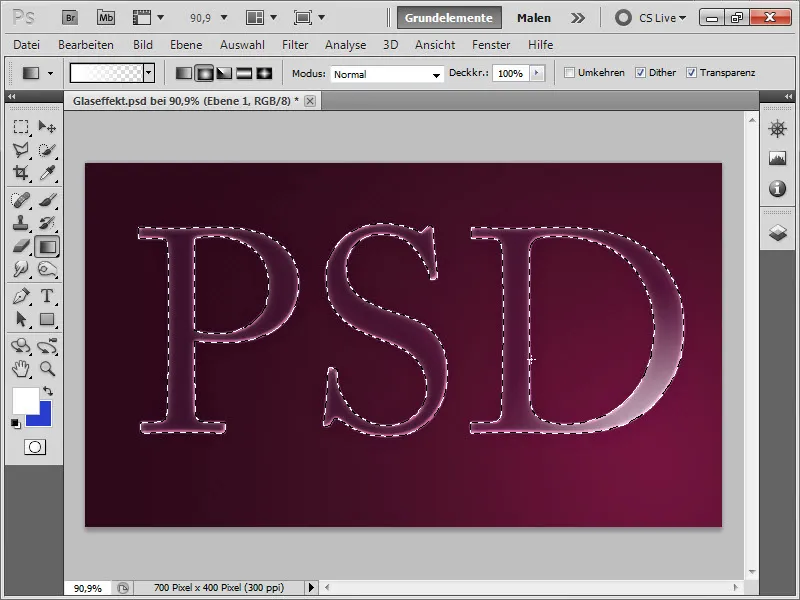800x600 pixels.
Task: Close the Glaseffekt.psd document tab
Action: (310, 101)
